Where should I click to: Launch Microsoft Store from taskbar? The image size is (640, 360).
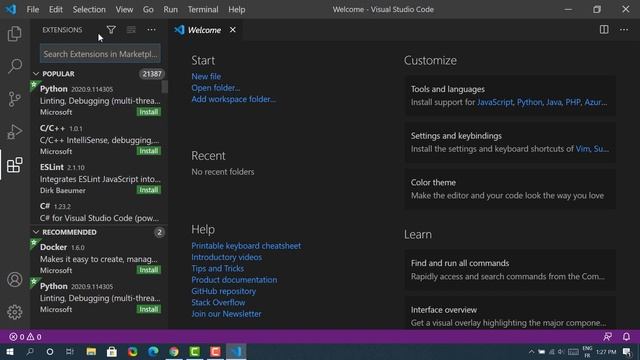tap(112, 351)
